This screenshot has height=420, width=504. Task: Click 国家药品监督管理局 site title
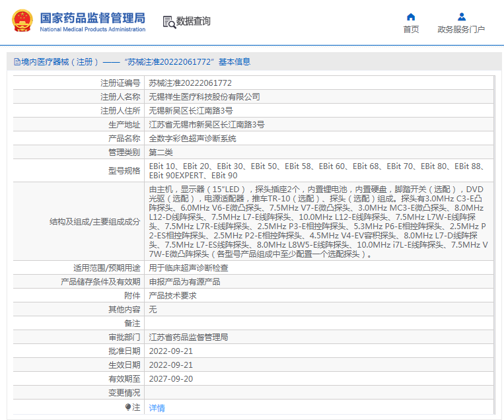point(92,18)
